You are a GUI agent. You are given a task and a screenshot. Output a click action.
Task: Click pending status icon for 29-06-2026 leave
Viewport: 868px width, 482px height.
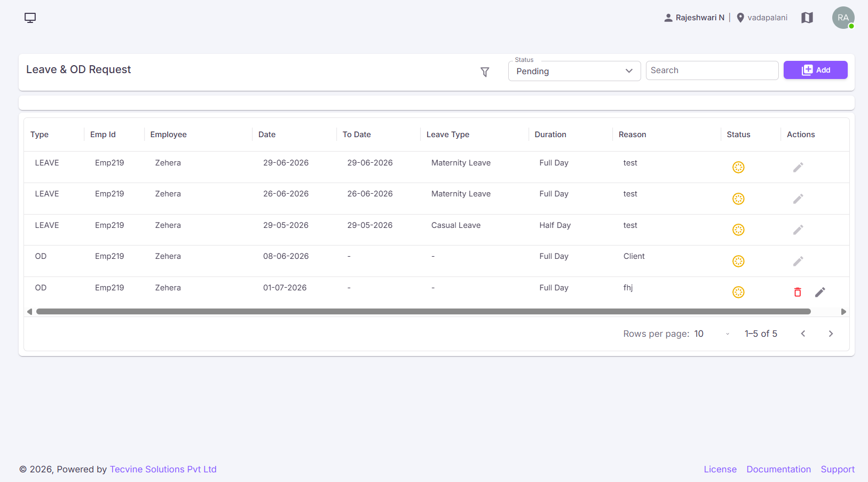tap(738, 167)
